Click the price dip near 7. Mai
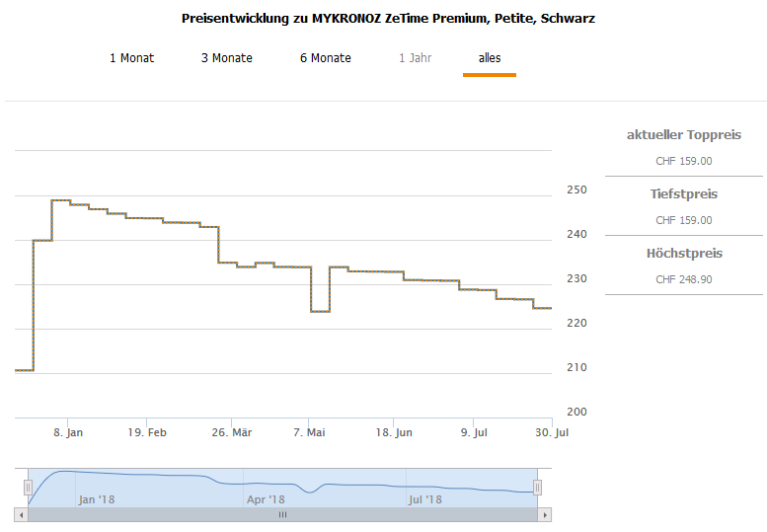This screenshot has width=767, height=532. [320, 312]
